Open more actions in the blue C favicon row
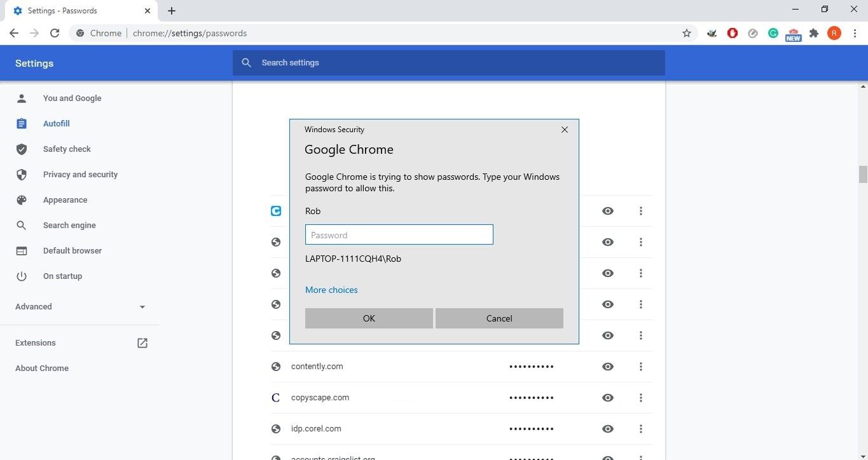Image resolution: width=868 pixels, height=460 pixels. [641, 211]
